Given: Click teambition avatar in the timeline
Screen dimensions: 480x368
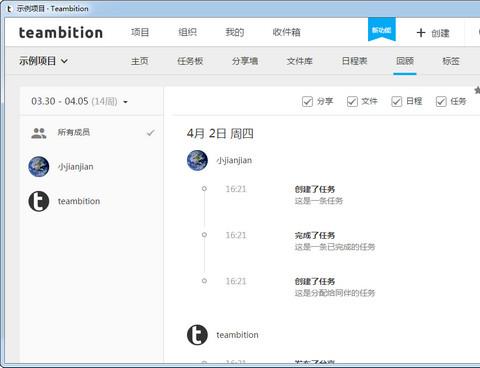Looking at the screenshot, I should click(197, 335).
